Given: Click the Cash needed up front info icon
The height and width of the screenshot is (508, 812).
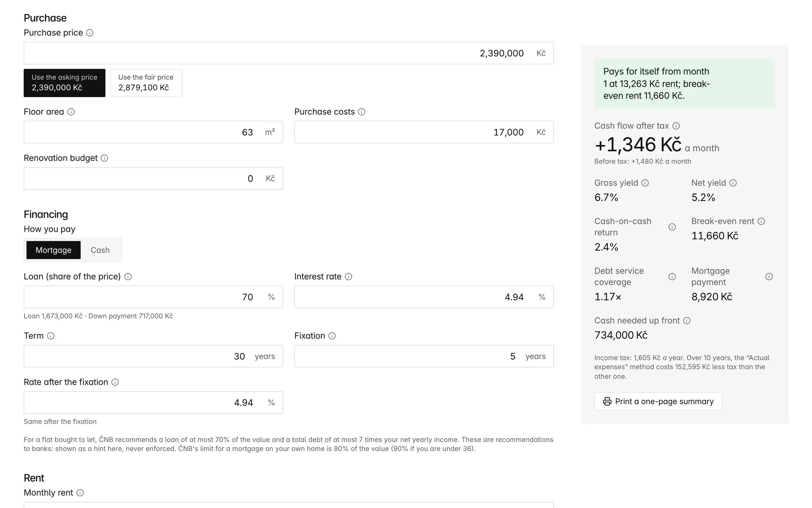Looking at the screenshot, I should (687, 321).
